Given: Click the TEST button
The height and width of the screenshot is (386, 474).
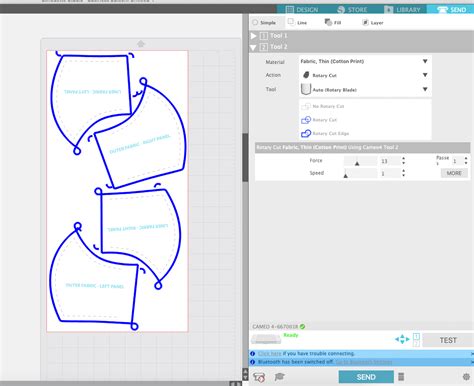Looking at the screenshot, I should 448,340.
